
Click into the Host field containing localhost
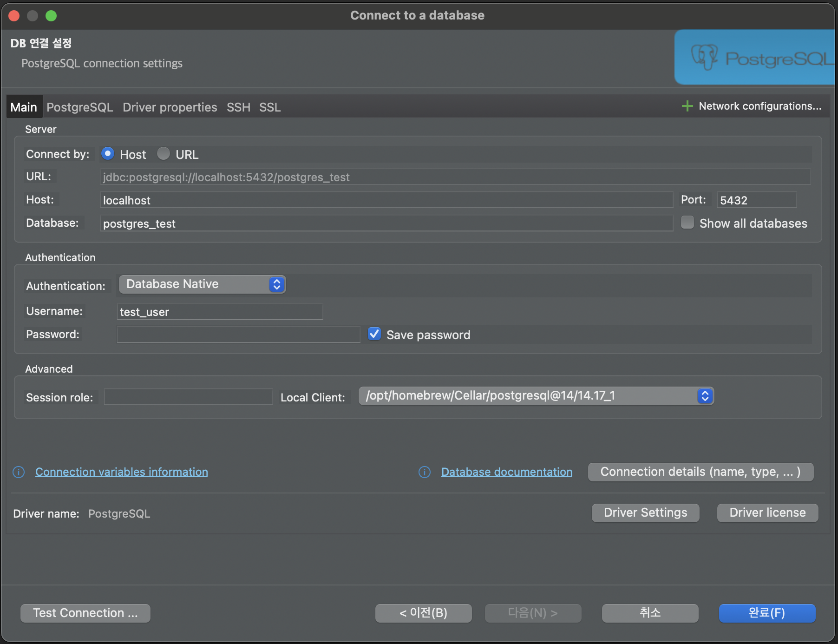[x=386, y=200]
